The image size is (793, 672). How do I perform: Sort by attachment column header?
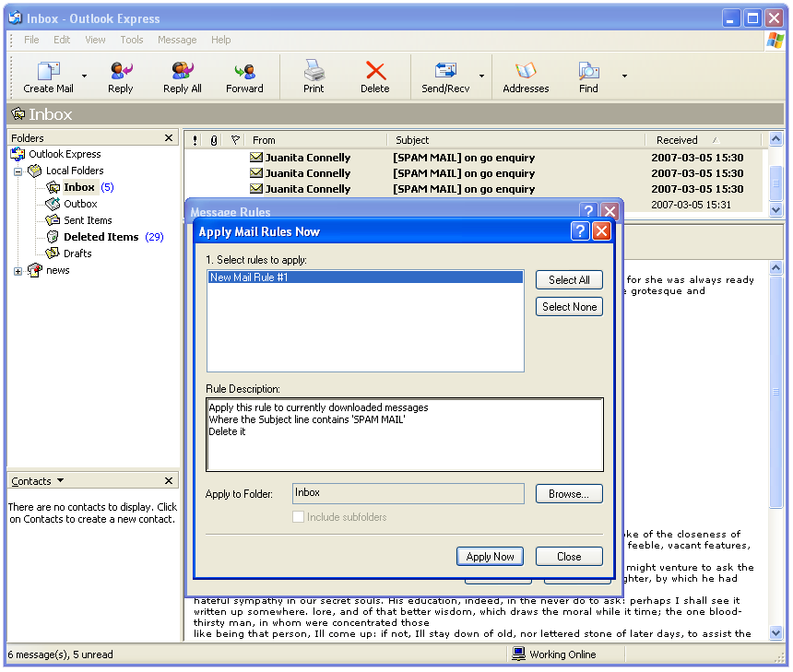point(214,140)
